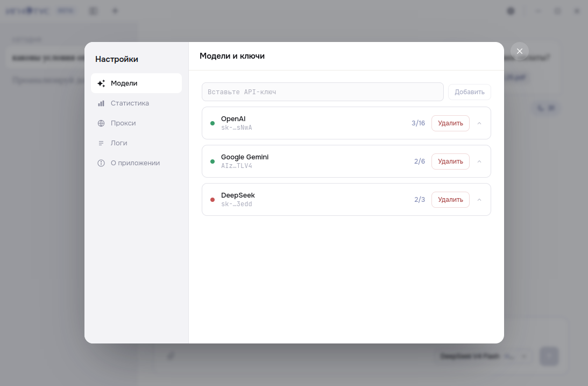Click the DeepSeek provider name
588x386 pixels.
238,195
